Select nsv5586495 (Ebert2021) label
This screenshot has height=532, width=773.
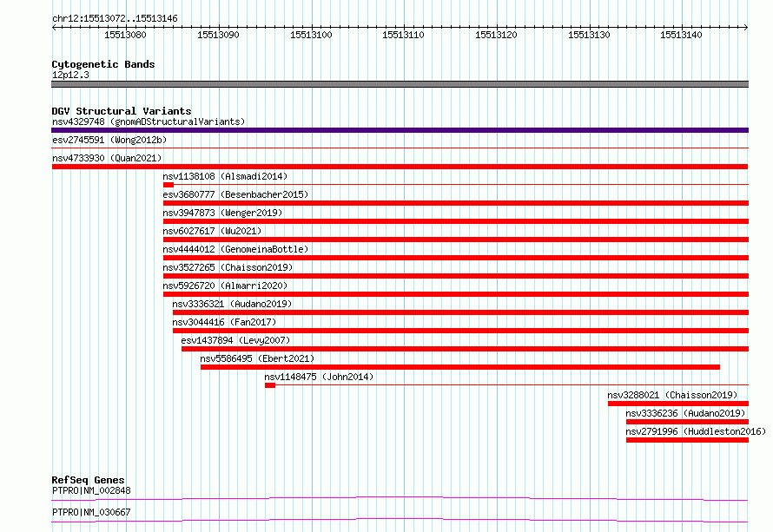(257, 358)
